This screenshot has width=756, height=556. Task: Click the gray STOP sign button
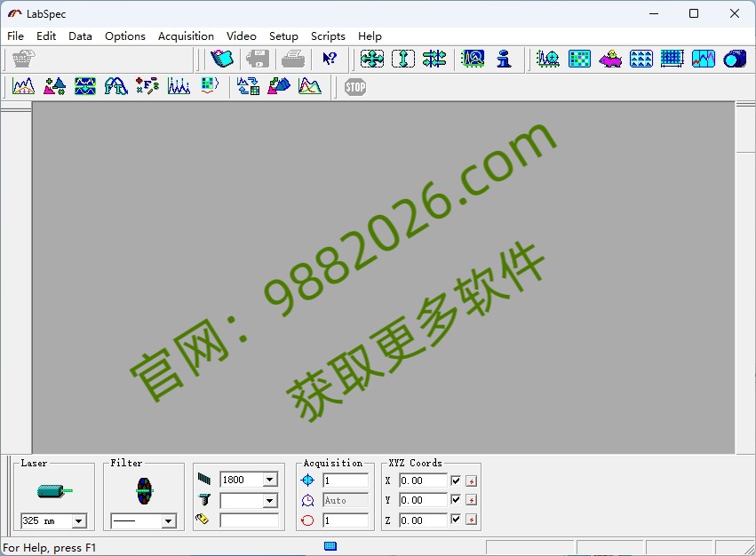pos(355,87)
